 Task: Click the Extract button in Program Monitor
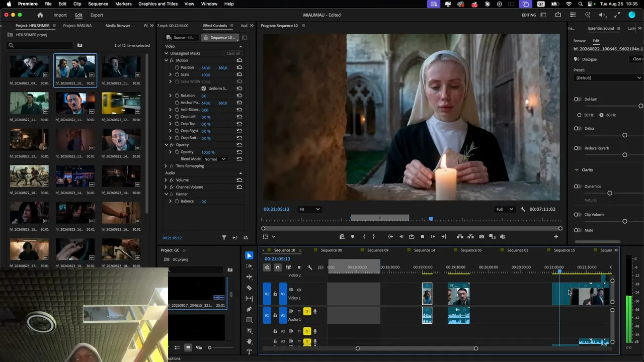pos(471,236)
